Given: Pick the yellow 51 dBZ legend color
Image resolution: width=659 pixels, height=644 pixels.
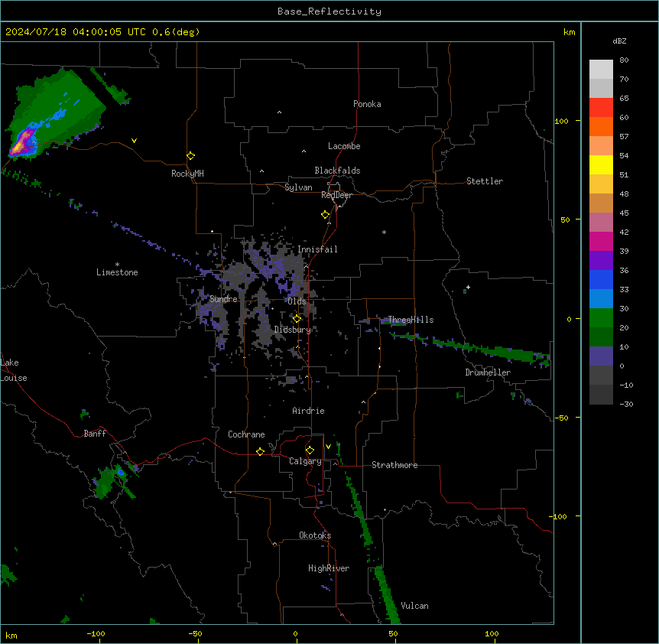Looking at the screenshot, I should coord(601,164).
